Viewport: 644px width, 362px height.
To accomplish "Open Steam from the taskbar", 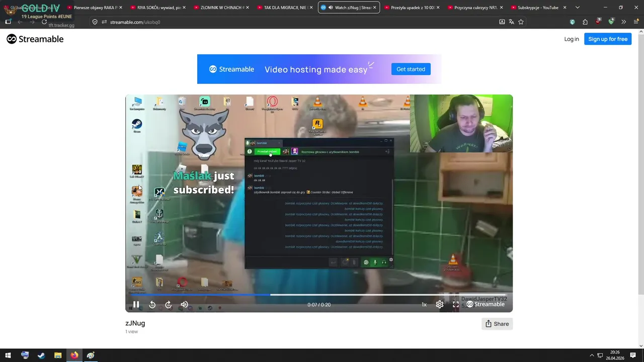I will pos(41,355).
